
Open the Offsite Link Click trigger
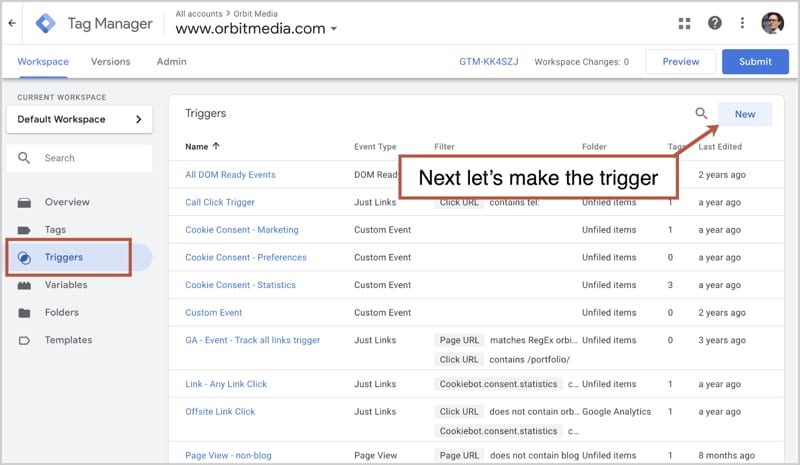[220, 411]
